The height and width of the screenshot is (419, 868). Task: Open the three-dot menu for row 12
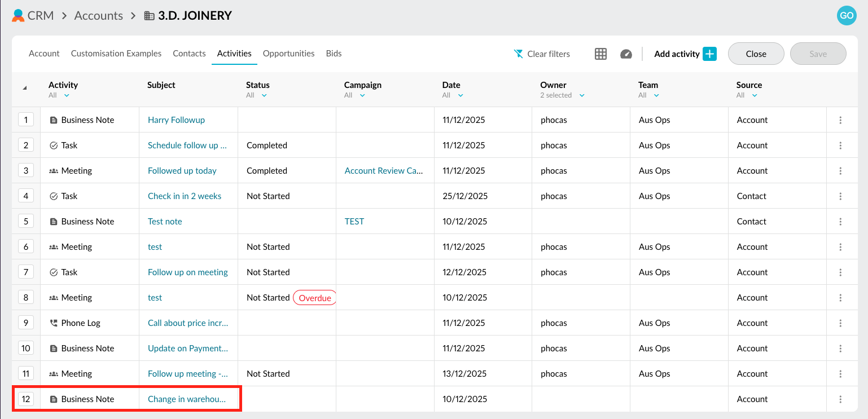point(840,399)
